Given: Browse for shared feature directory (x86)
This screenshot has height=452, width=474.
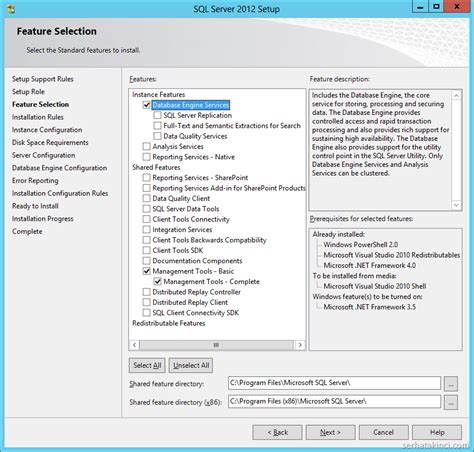Looking at the screenshot, I should click(x=451, y=402).
